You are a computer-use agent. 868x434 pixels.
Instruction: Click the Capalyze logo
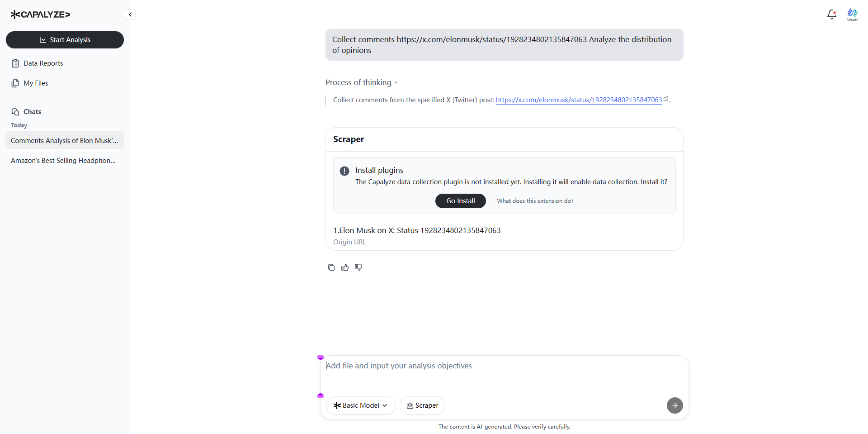pos(40,14)
